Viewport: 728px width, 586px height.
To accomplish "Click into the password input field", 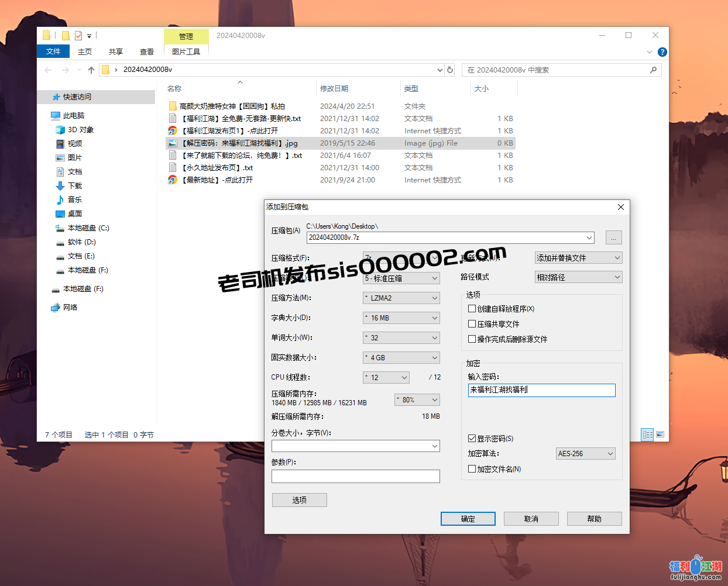I will (541, 390).
